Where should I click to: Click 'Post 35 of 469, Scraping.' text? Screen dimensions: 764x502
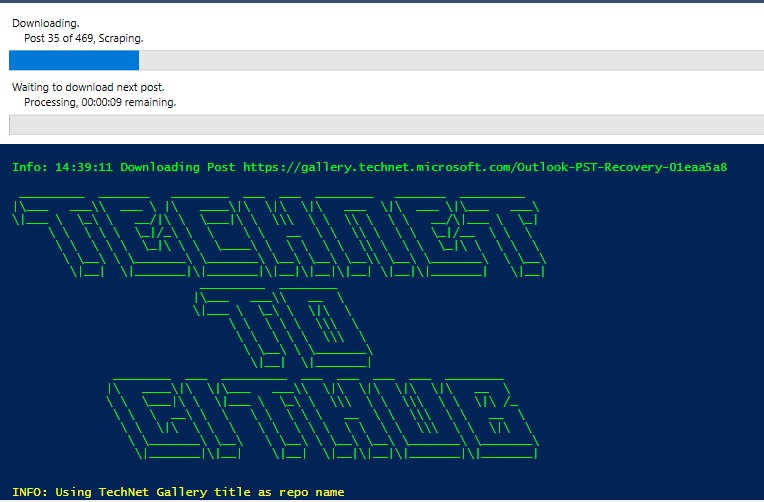click(84, 39)
